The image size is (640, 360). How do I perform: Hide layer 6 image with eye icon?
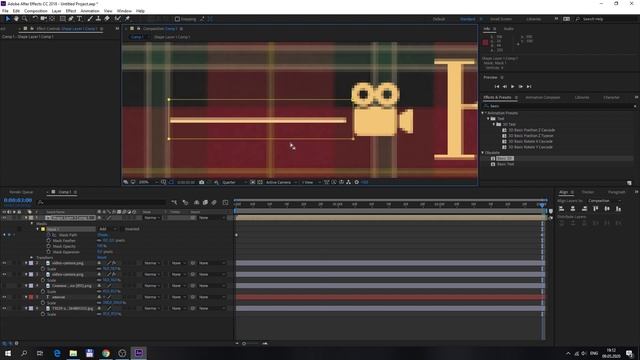(x=4, y=308)
